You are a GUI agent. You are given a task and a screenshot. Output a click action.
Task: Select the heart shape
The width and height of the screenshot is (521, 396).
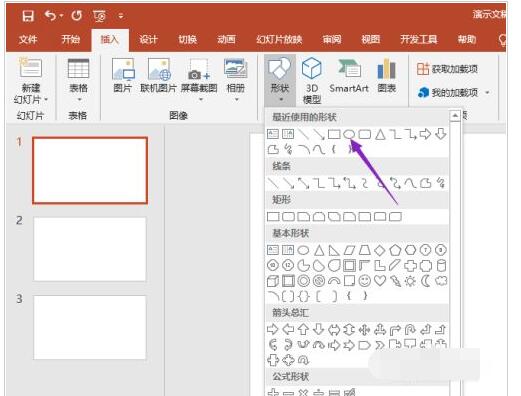click(x=380, y=281)
